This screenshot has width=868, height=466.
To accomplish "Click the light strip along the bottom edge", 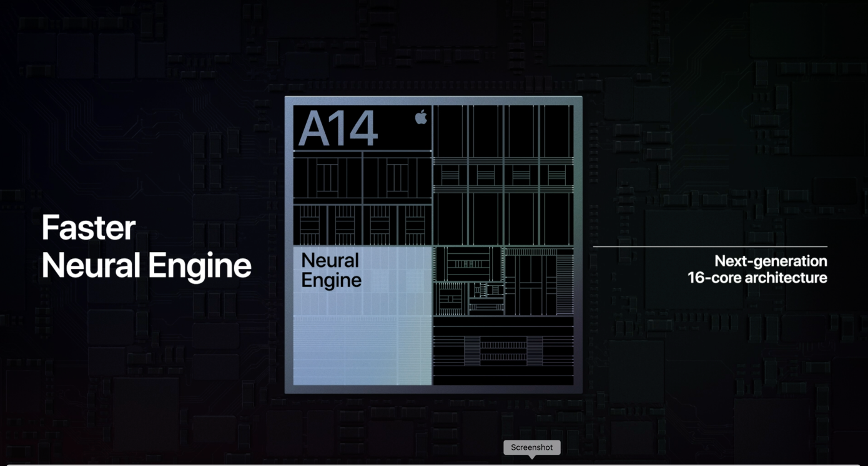I will click(433, 464).
